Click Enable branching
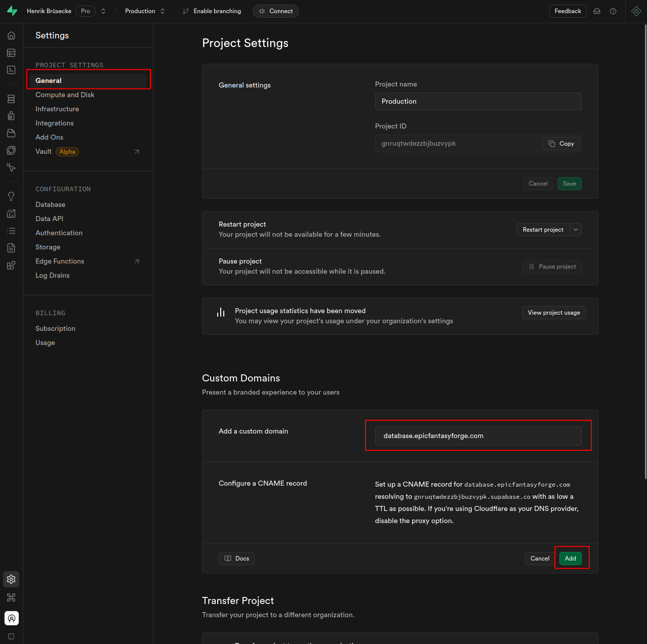Image resolution: width=647 pixels, height=644 pixels. 212,11
